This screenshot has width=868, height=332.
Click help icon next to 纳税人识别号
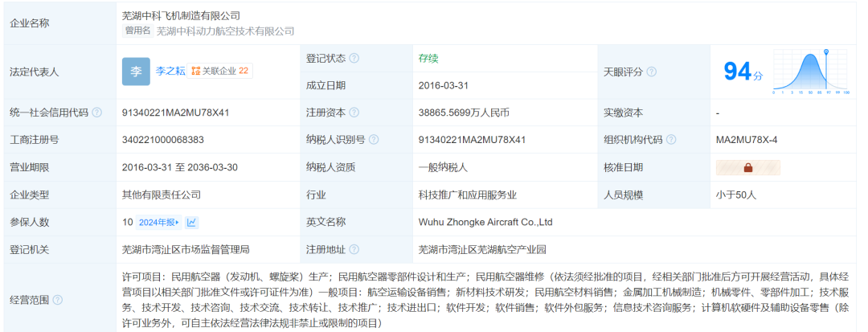pyautogui.click(x=374, y=139)
